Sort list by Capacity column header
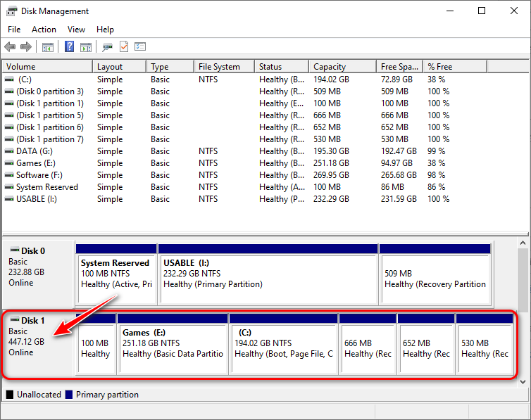This screenshot has width=531, height=420. pyautogui.click(x=330, y=67)
